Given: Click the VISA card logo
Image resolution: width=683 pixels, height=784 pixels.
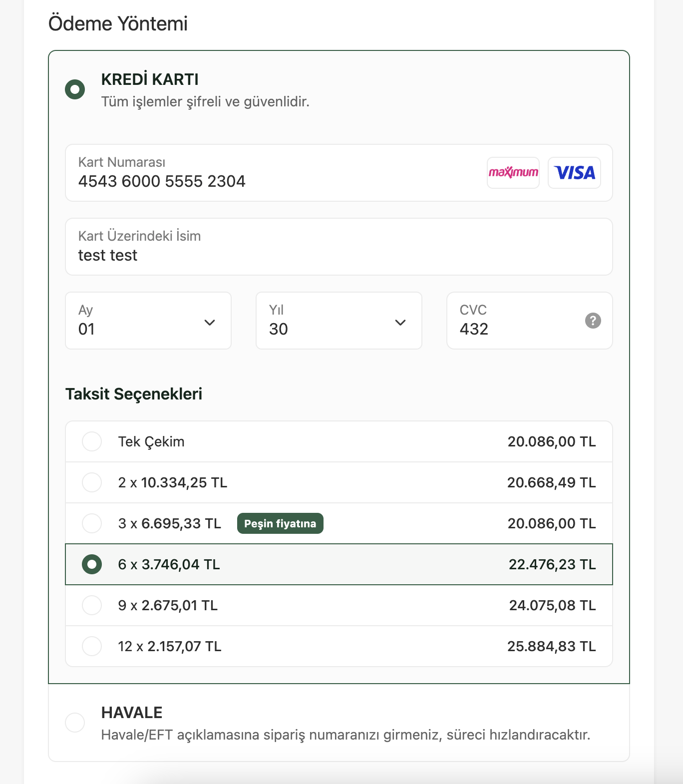Looking at the screenshot, I should point(574,173).
